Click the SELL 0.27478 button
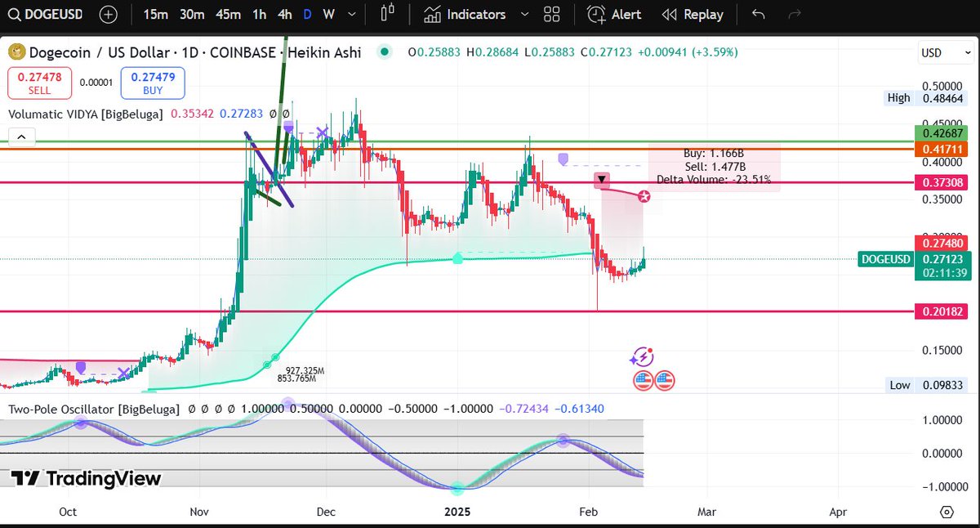 39,83
